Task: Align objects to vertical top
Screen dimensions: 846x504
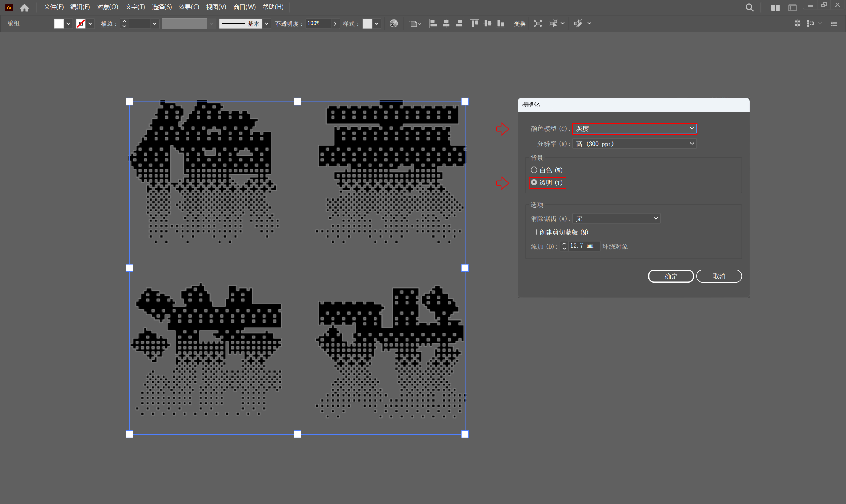Action: (474, 23)
